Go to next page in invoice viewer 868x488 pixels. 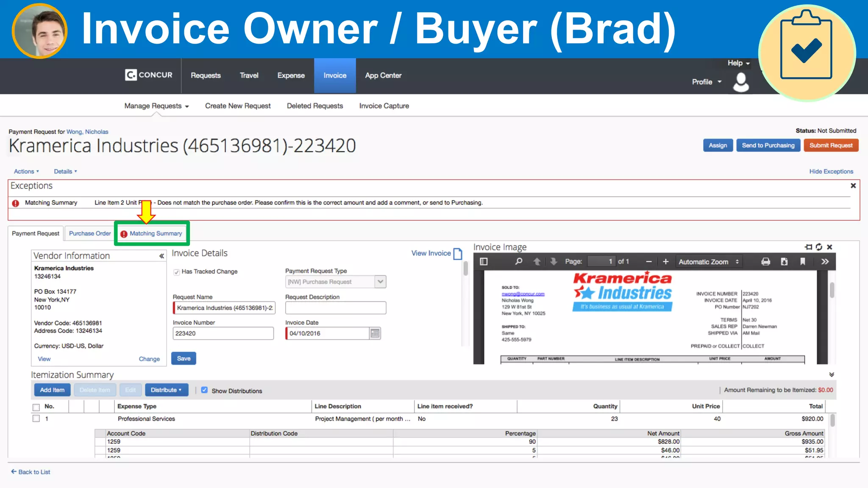coord(554,262)
